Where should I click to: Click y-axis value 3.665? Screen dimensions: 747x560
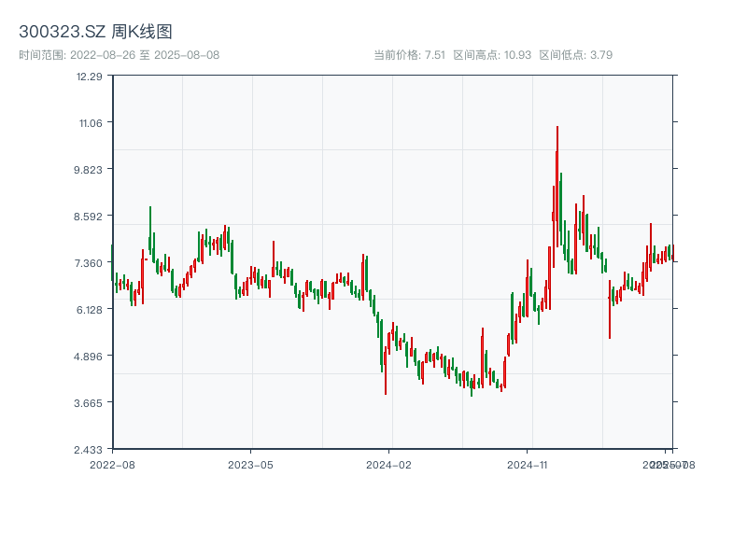coord(88,403)
